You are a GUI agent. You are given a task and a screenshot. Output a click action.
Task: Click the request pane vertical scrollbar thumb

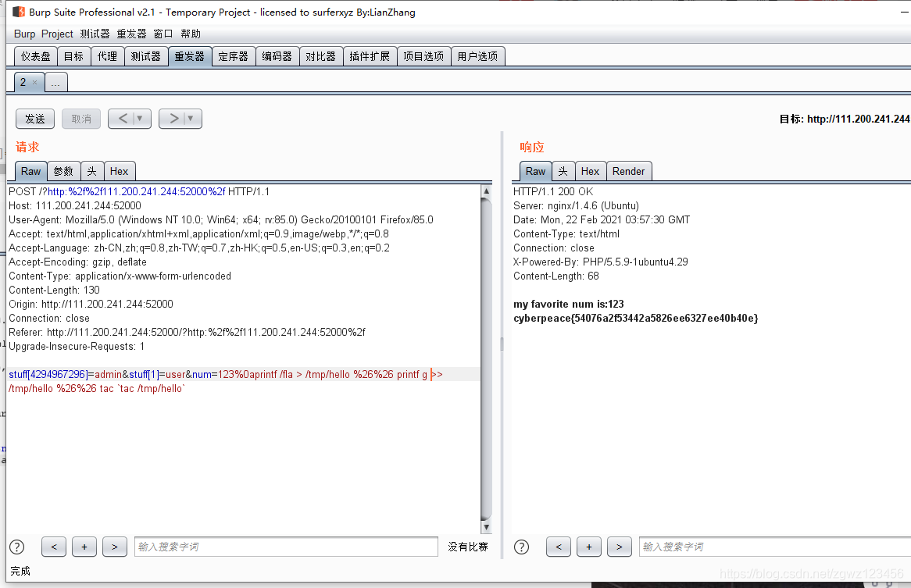tap(487, 358)
